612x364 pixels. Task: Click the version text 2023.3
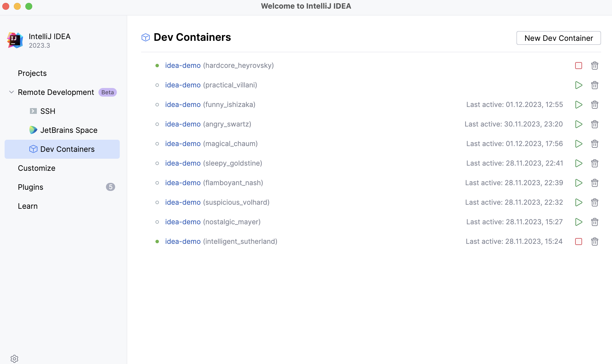[x=39, y=46]
